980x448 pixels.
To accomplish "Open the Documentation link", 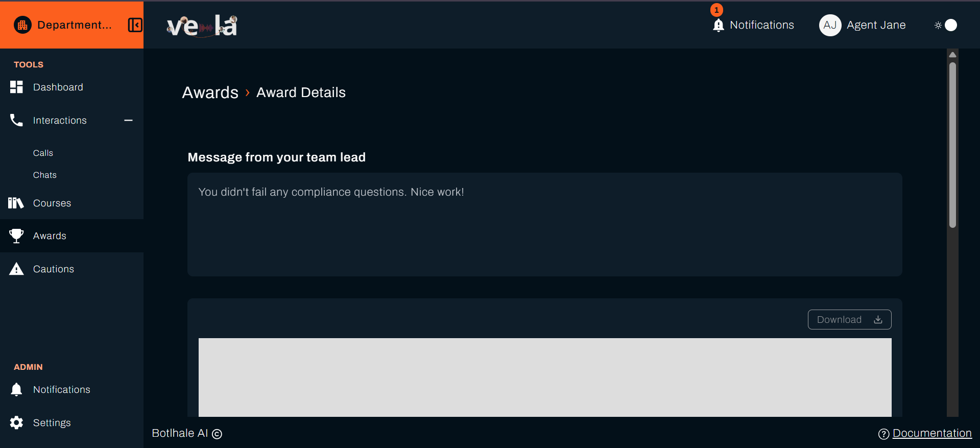I will point(931,433).
